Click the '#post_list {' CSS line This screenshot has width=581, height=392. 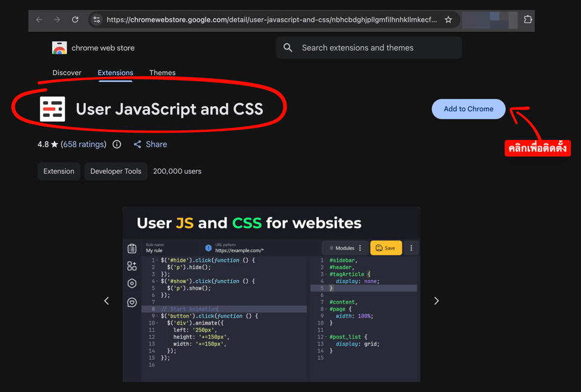point(348,337)
